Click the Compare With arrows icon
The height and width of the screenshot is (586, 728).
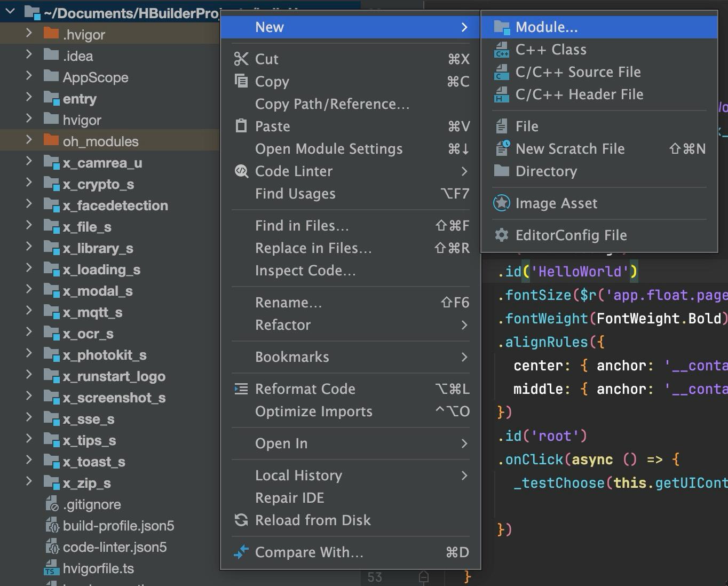coord(241,552)
